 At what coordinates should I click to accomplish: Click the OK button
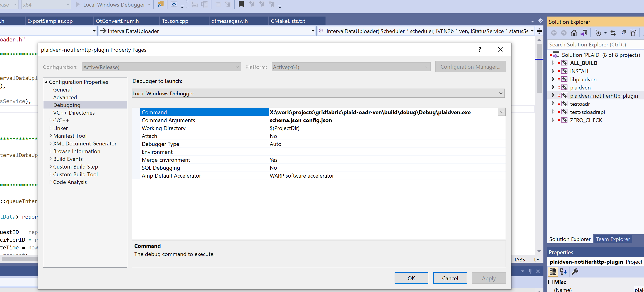[411, 278]
